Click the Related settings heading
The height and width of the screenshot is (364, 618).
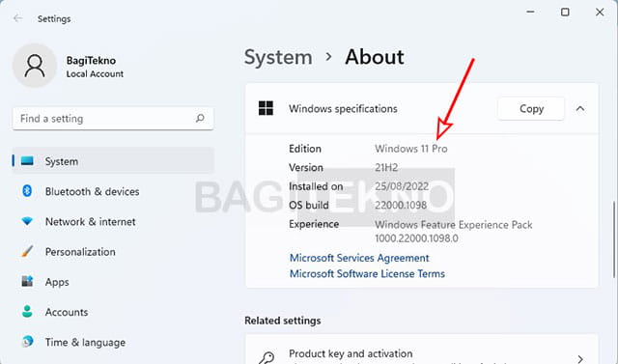tap(283, 321)
